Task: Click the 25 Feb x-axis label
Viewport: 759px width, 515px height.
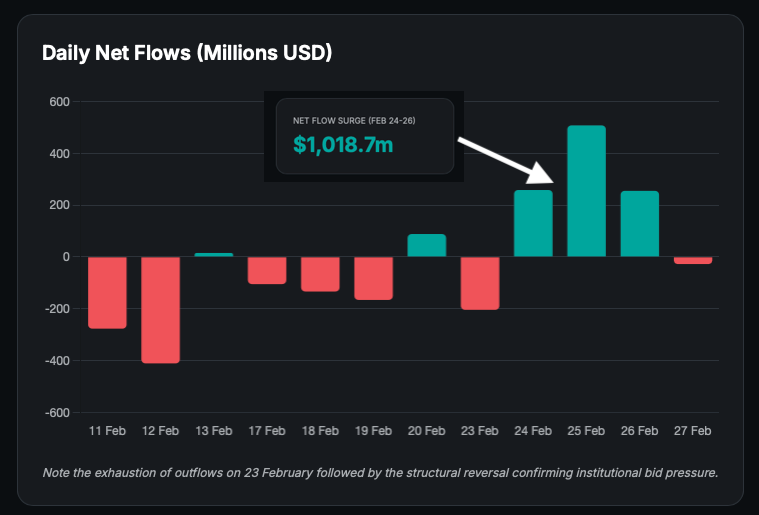Action: (x=586, y=431)
